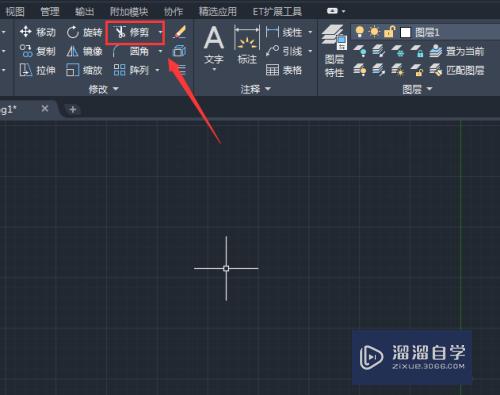Switch to the 协作 (Collaborate) tab
Image resolution: width=500 pixels, height=395 pixels.
tap(173, 12)
